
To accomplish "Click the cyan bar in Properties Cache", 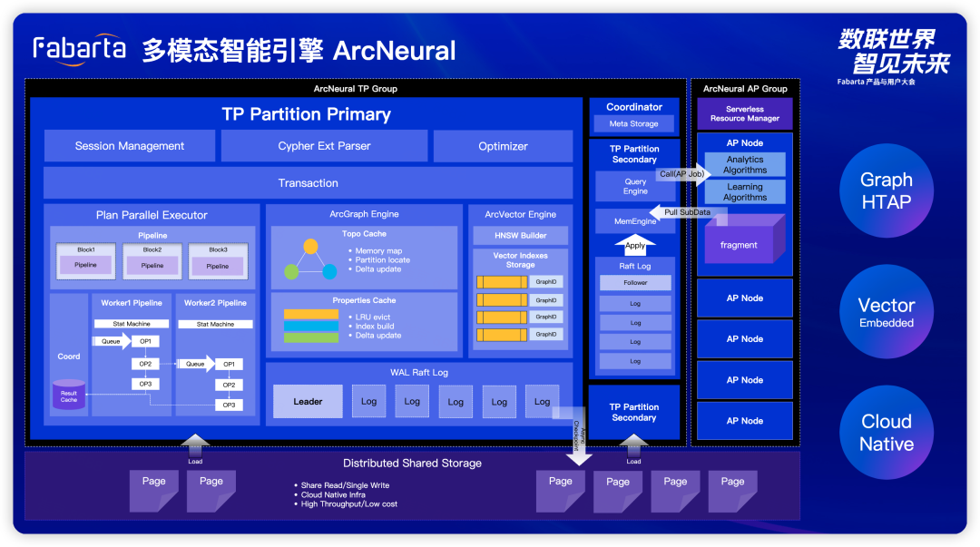I will pyautogui.click(x=310, y=326).
